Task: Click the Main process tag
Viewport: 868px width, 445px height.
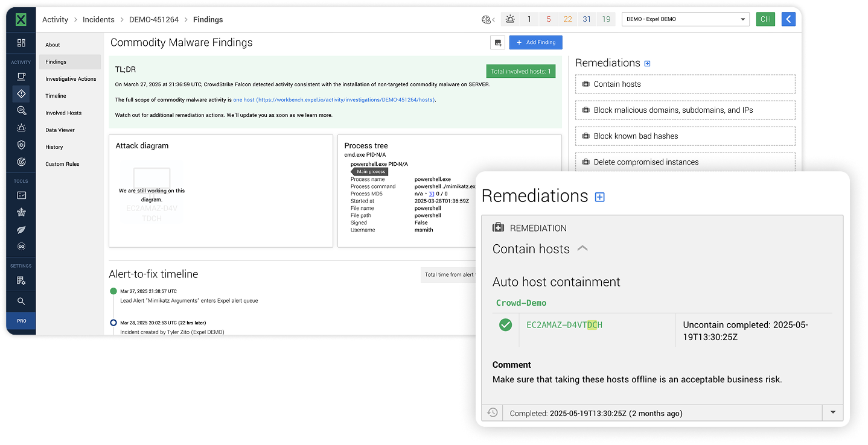Action: 370,172
